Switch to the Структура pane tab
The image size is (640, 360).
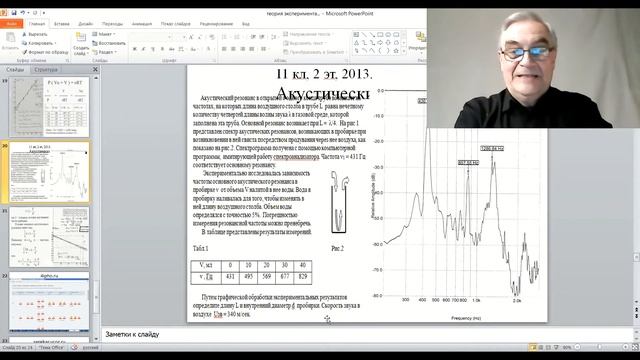46,69
